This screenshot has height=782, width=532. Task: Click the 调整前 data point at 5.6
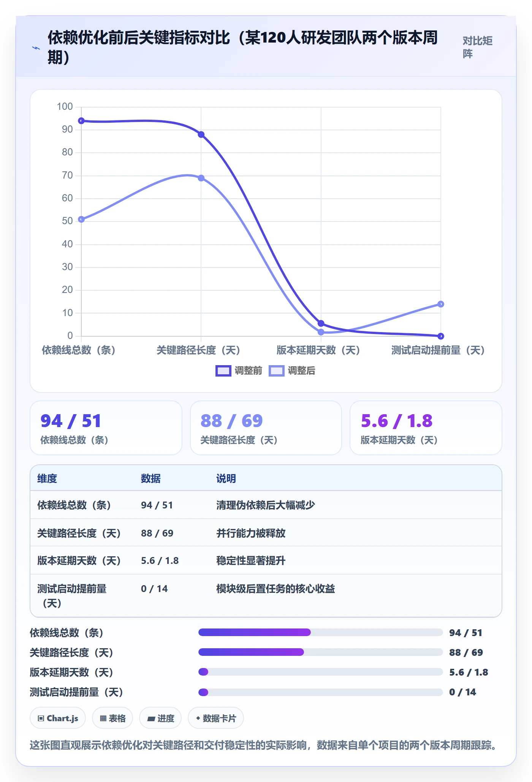click(321, 323)
